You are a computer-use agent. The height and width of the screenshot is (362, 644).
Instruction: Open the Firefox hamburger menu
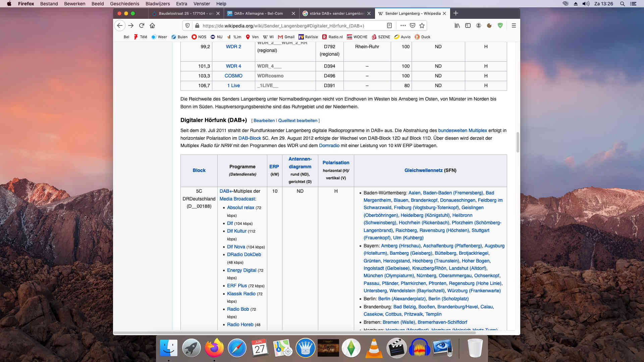[x=514, y=25]
